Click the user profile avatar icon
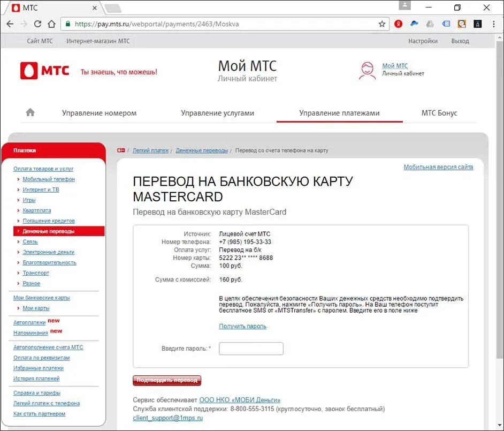 367,71
